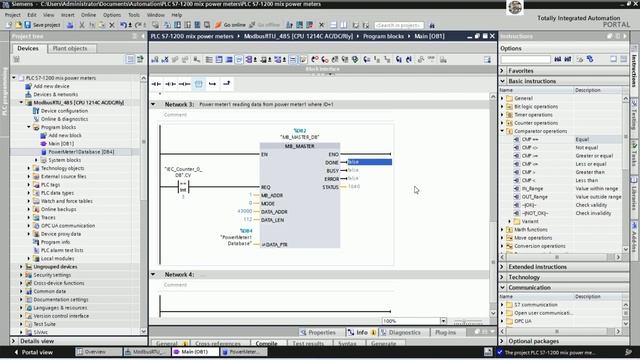Insert a normally closed contact
This screenshot has width=640, height=360.
(170, 84)
